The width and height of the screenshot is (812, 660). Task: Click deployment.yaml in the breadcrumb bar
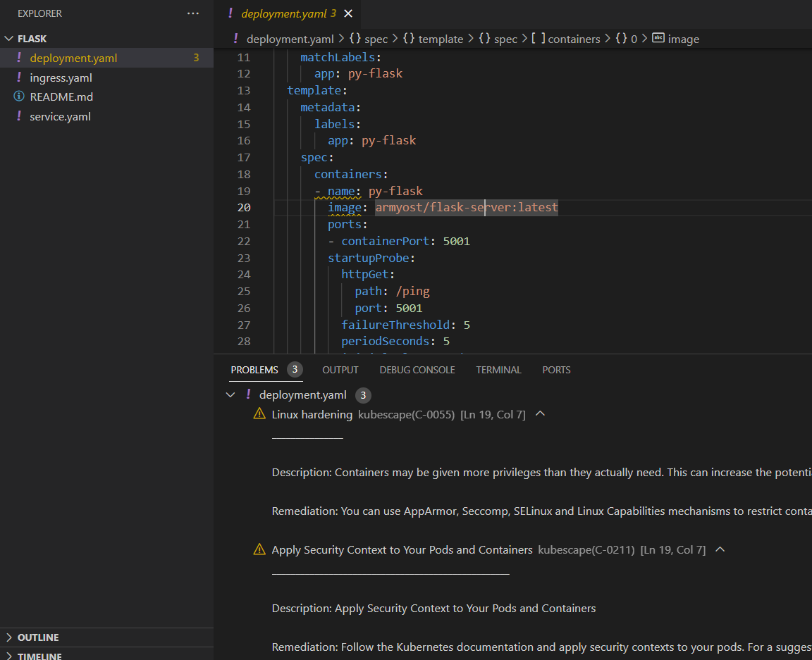pyautogui.click(x=290, y=39)
